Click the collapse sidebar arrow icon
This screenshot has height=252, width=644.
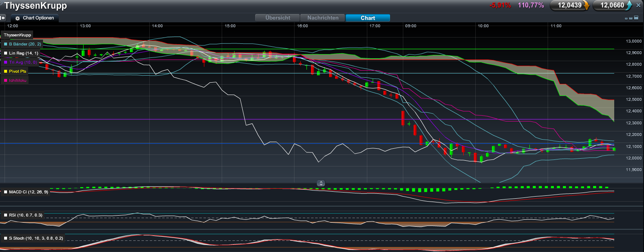tap(2, 18)
